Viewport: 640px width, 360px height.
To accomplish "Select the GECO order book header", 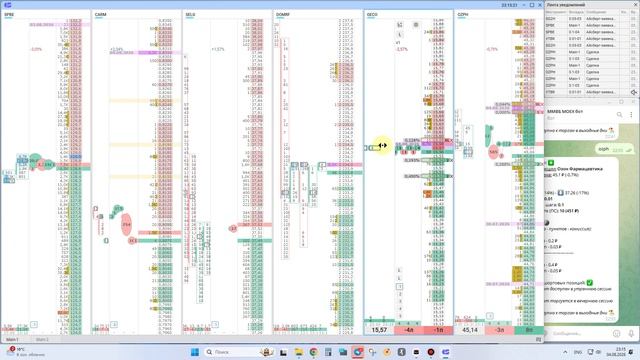I will pos(372,14).
